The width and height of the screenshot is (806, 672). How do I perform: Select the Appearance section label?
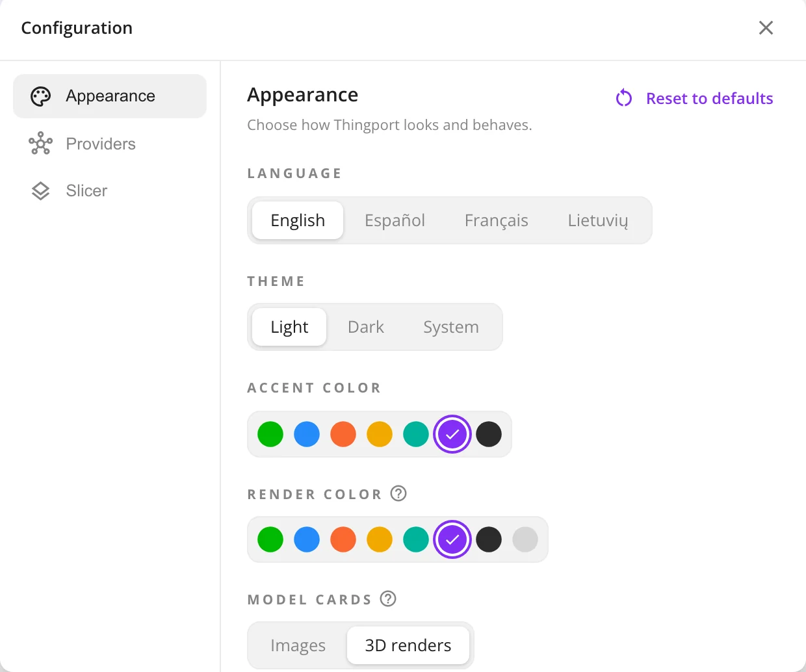110,96
